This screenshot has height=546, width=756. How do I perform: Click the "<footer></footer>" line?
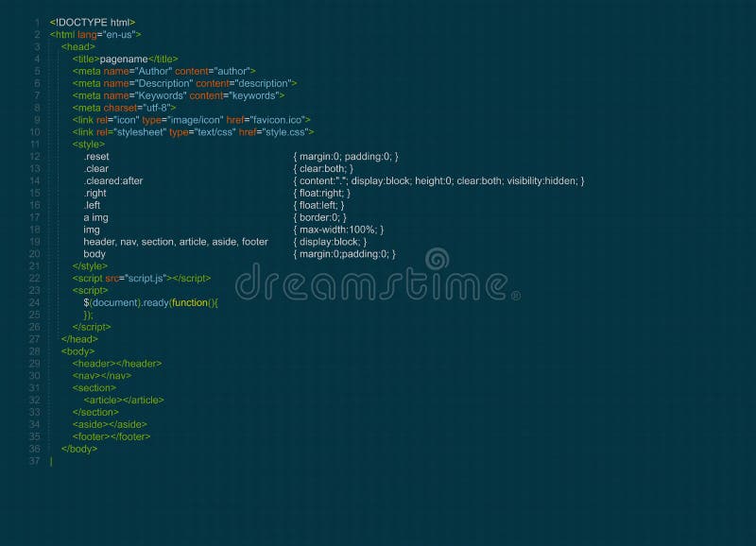click(112, 437)
